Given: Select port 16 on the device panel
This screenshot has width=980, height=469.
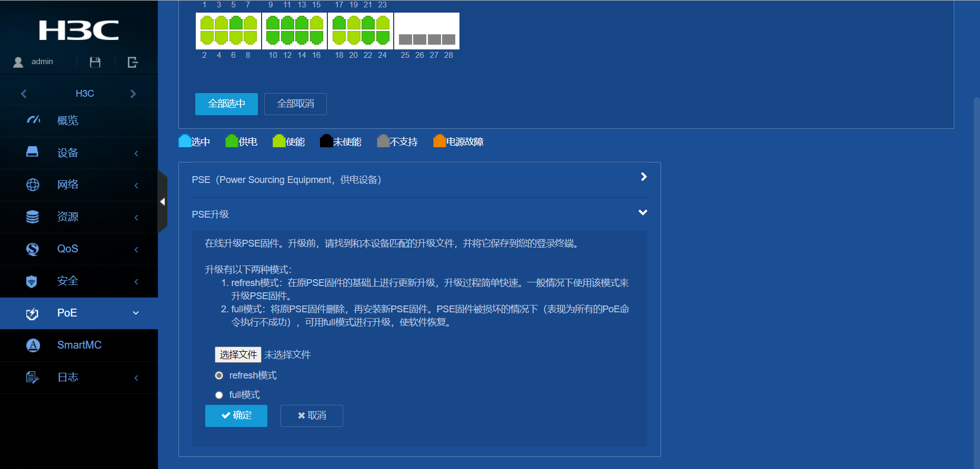Looking at the screenshot, I should coord(316,37).
